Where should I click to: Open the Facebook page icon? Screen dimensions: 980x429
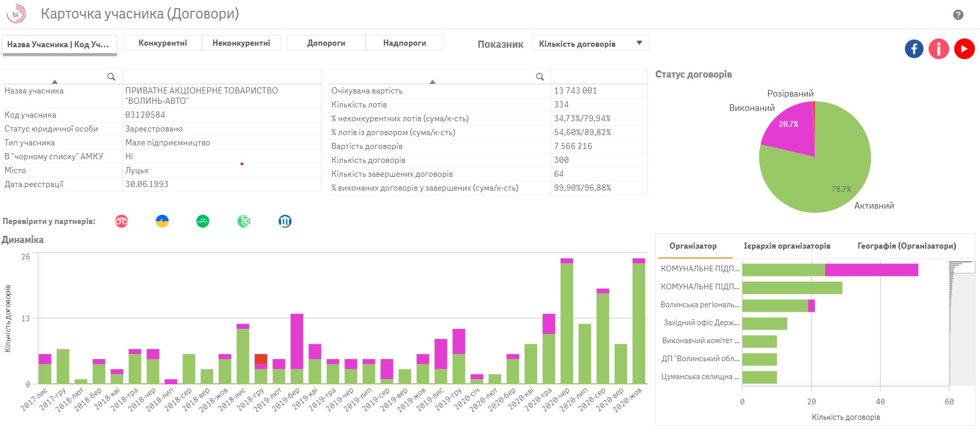point(914,49)
